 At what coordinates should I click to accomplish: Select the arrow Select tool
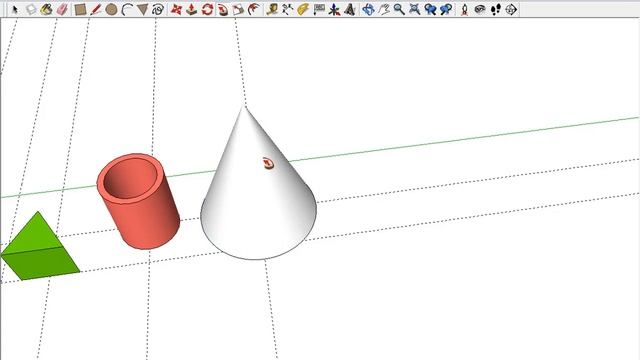click(15, 9)
